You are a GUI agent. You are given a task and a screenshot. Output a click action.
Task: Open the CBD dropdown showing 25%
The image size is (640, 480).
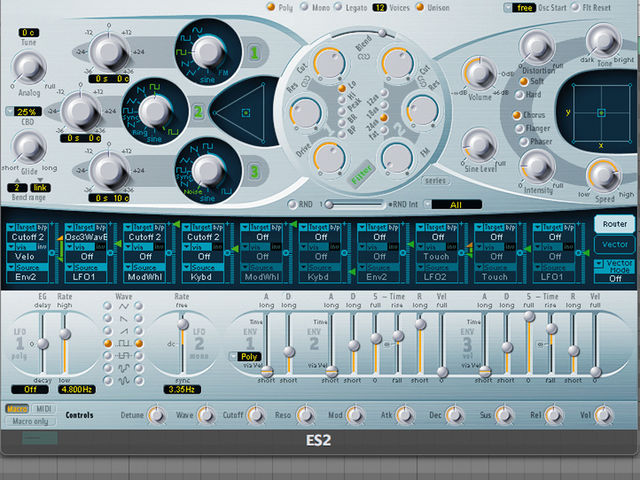(x=24, y=111)
